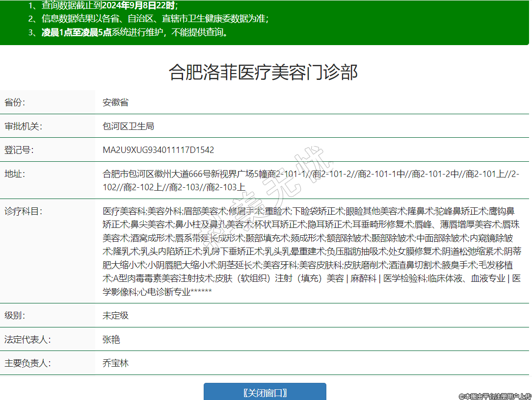The image size is (532, 400).
Task: Select registration number MA2U9XUG934011117D1542
Action: pyautogui.click(x=158, y=150)
